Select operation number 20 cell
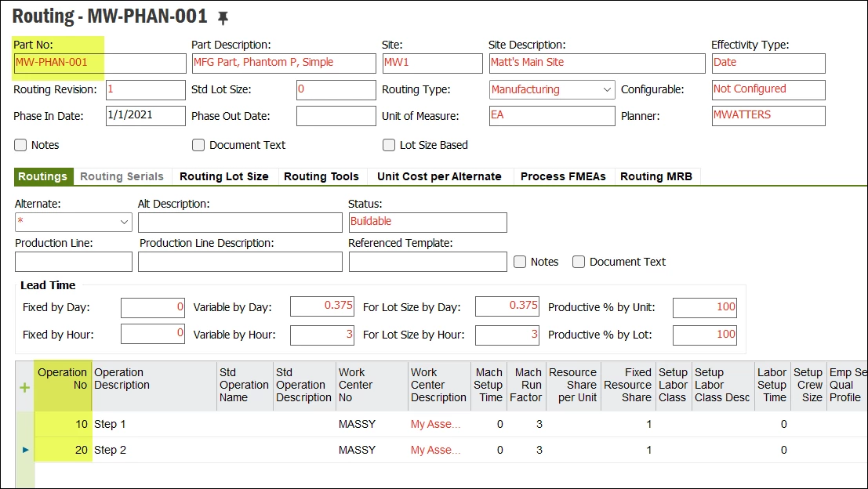This screenshot has height=489, width=868. pyautogui.click(x=63, y=450)
